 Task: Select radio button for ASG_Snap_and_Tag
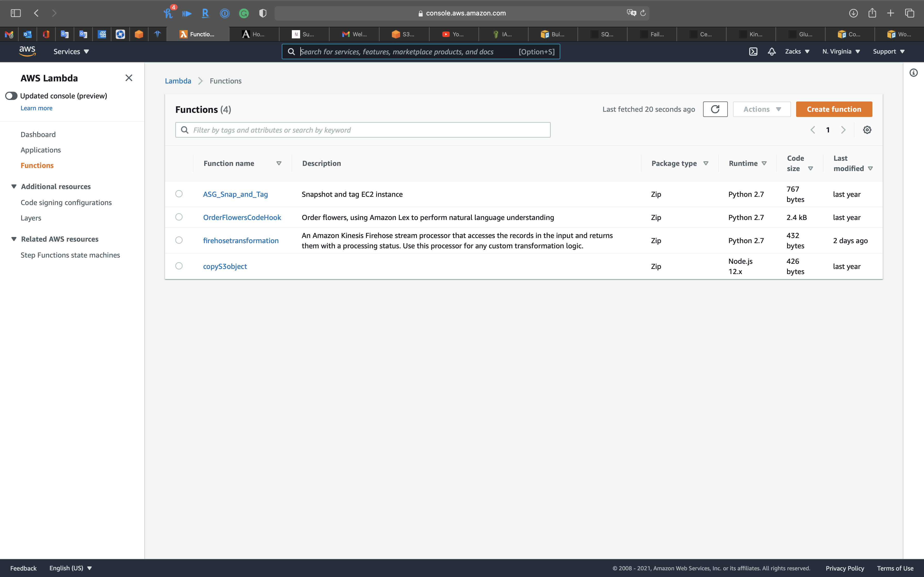click(179, 194)
